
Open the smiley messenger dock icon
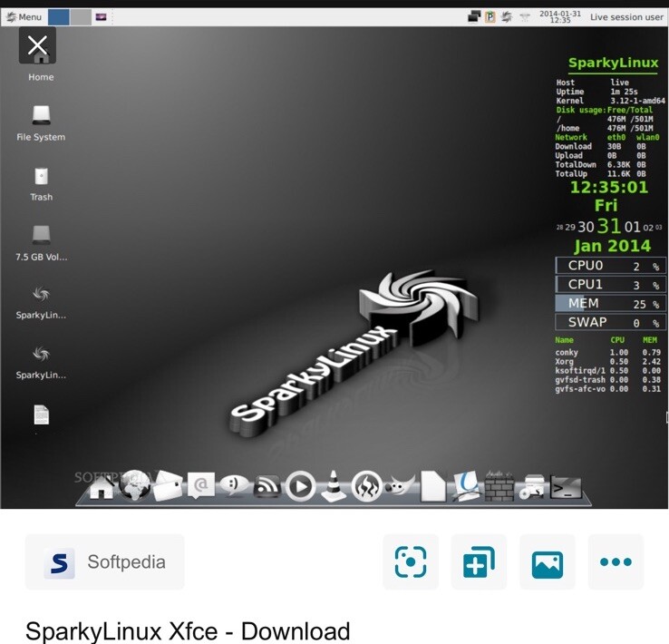233,485
